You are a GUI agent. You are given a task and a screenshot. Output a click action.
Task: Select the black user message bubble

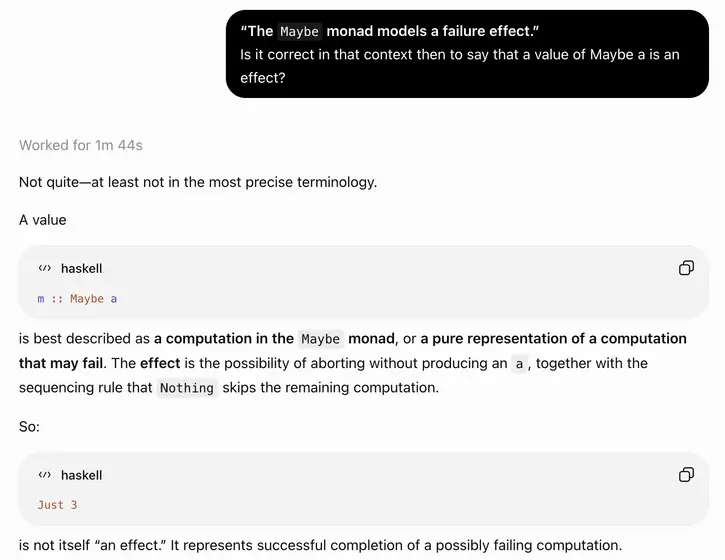tap(467, 54)
